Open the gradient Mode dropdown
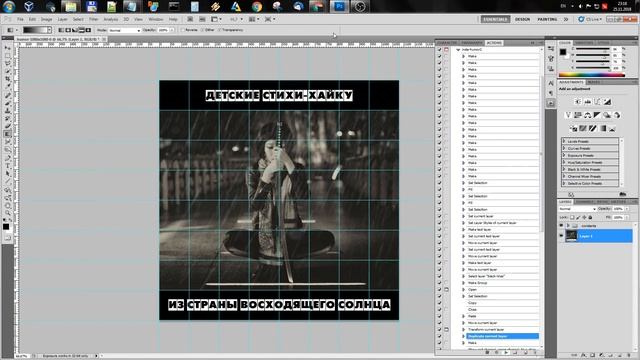 click(124, 30)
